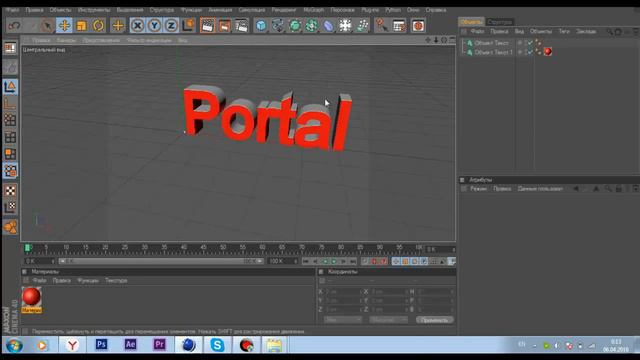Viewport: 640px width, 360px height.
Task: Open the render settings icon
Action: (x=242, y=26)
